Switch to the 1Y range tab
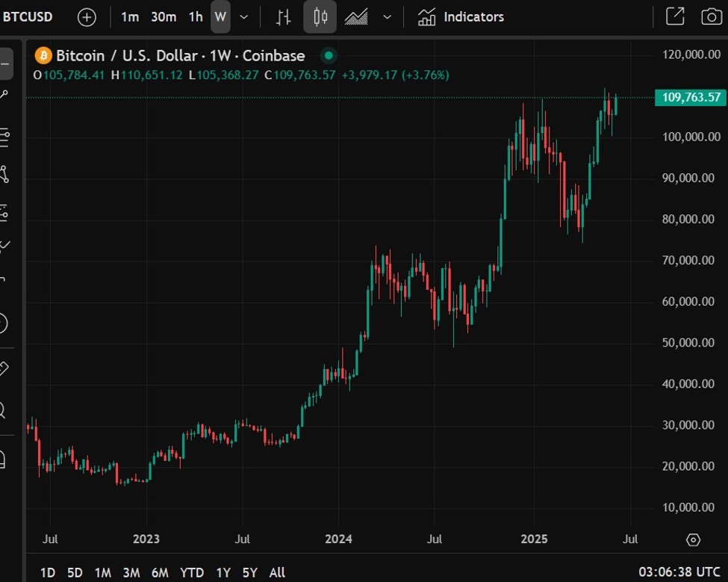 pos(223,572)
